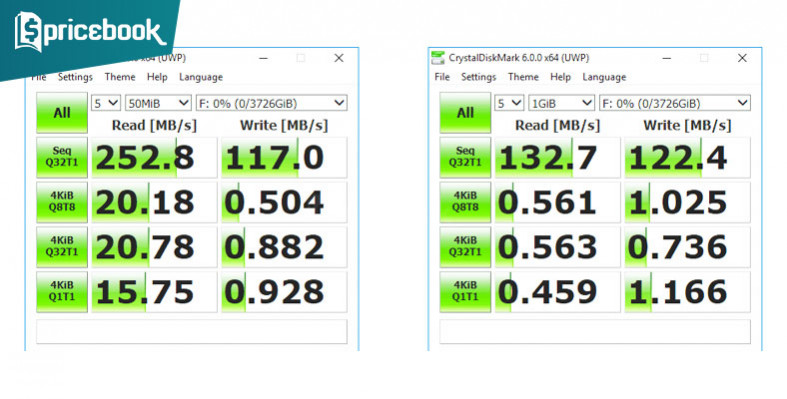The image size is (787, 399).
Task: Run all tests with All button in left window
Action: click(x=62, y=113)
